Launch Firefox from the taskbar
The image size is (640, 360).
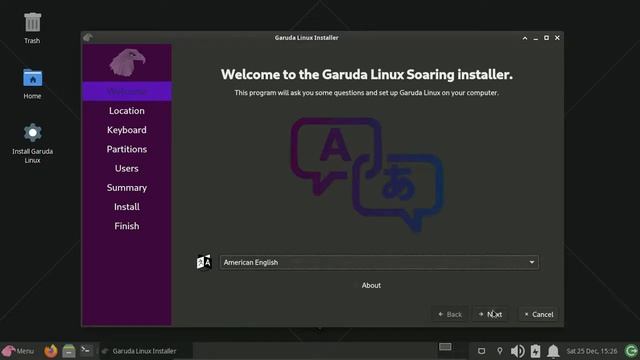tap(51, 351)
